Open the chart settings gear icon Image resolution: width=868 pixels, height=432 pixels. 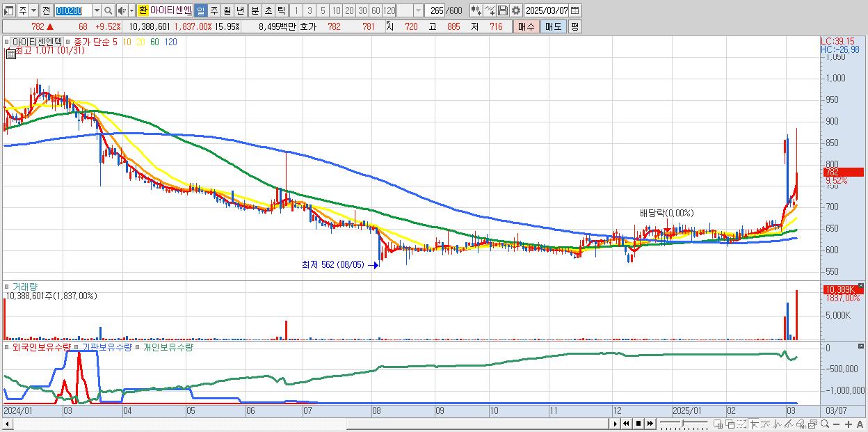tap(515, 10)
